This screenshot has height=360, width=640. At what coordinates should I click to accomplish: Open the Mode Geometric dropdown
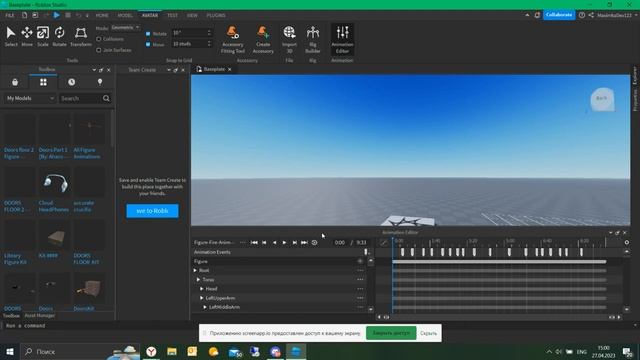[x=125, y=28]
